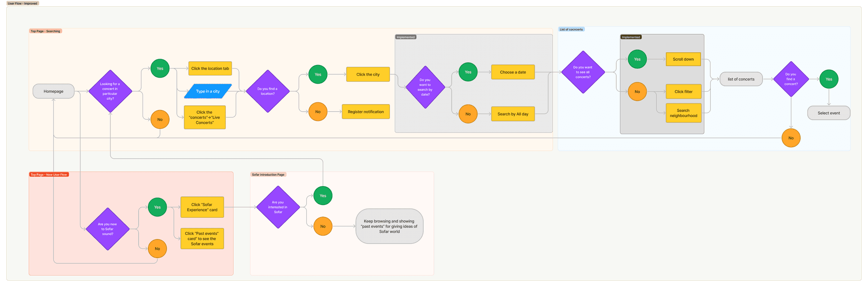Select the "Do you want to see all concerts?" diamond
This screenshot has height=287, width=868.
point(583,72)
